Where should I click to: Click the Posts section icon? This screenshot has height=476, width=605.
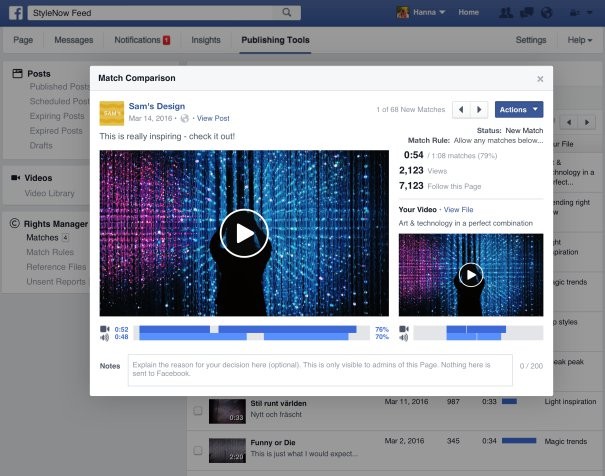[x=17, y=73]
